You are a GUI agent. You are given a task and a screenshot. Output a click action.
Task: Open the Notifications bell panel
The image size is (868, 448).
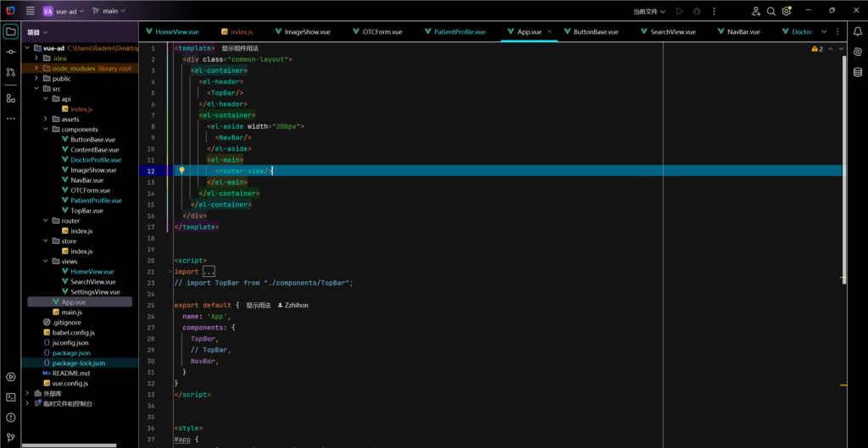858,31
